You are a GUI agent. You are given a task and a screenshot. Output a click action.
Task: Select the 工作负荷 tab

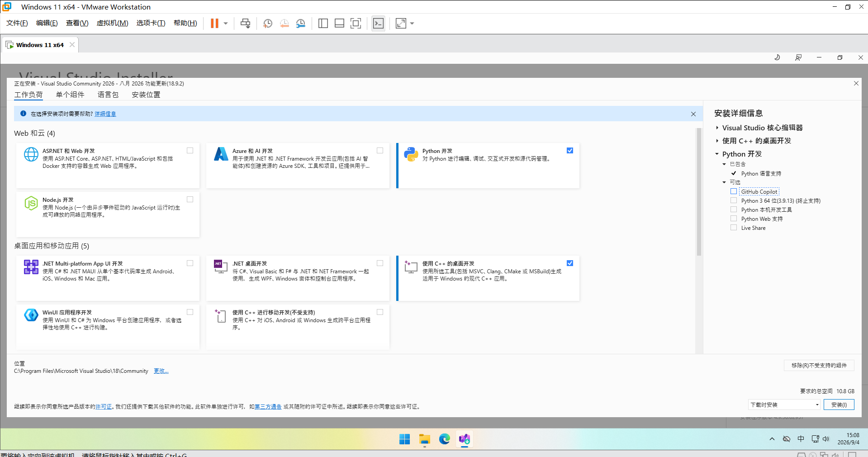28,95
